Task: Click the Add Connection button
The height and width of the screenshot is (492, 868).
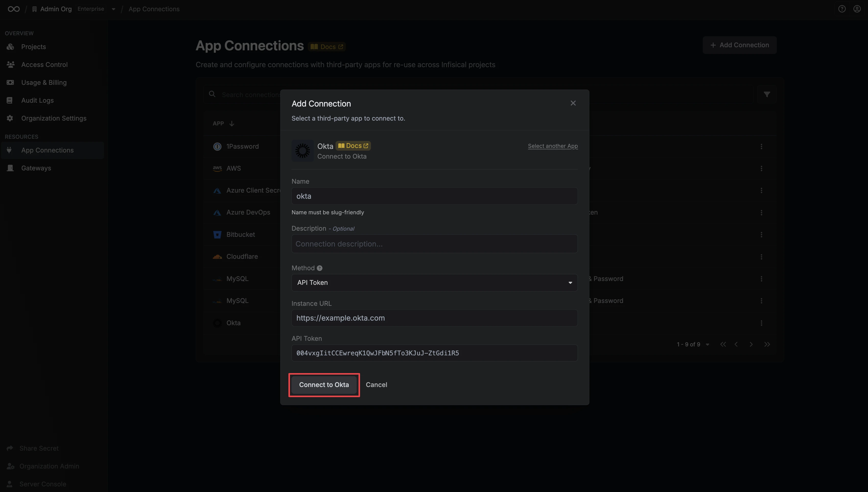Action: tap(739, 45)
